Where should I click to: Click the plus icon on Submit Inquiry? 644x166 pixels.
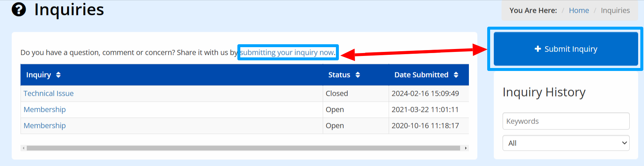coord(538,49)
